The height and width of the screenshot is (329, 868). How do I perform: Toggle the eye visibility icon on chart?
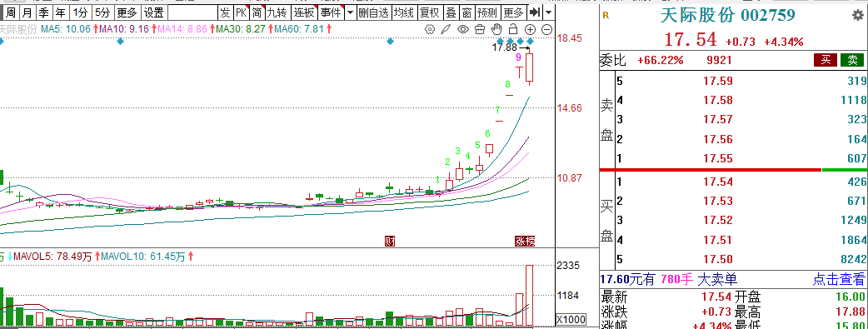click(463, 29)
